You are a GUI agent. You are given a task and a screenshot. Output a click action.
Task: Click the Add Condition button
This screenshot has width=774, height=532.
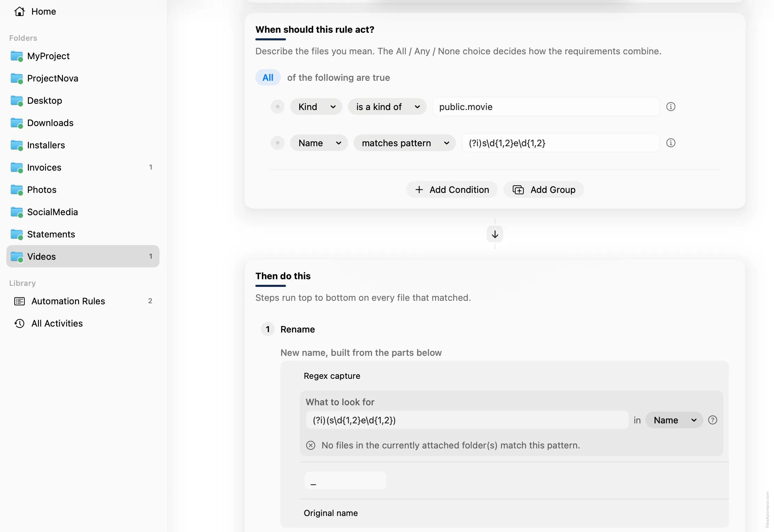[452, 189]
